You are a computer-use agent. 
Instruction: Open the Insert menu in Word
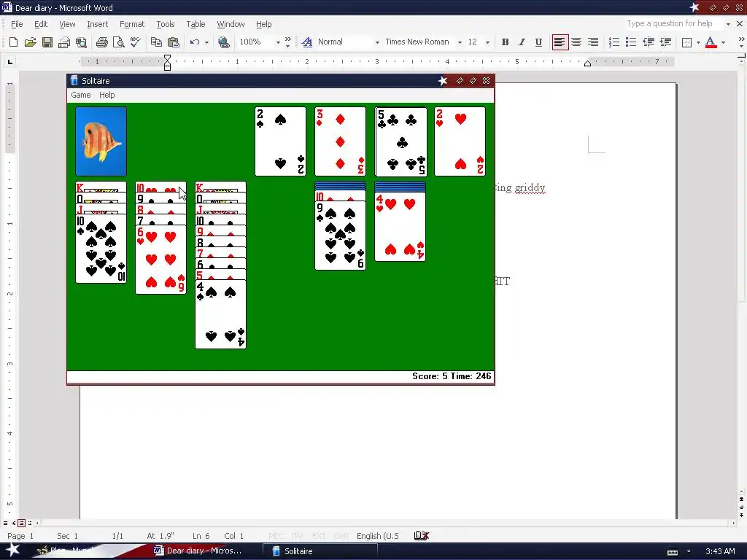(97, 24)
